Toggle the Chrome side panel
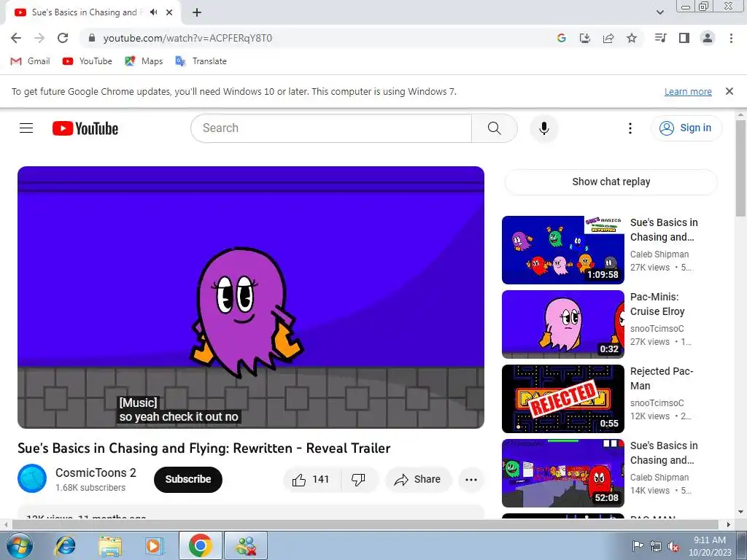Screen dimensions: 747x560 [x=684, y=38]
